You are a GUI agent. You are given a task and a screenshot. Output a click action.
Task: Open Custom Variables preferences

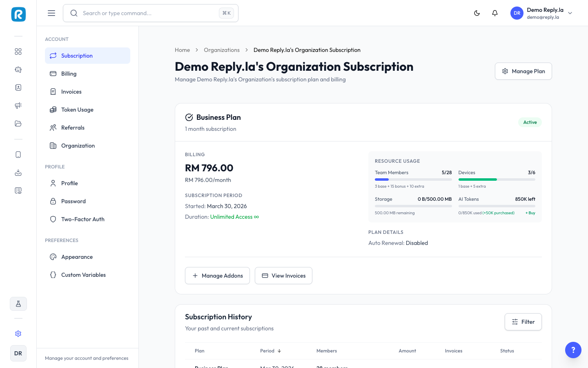(87, 275)
